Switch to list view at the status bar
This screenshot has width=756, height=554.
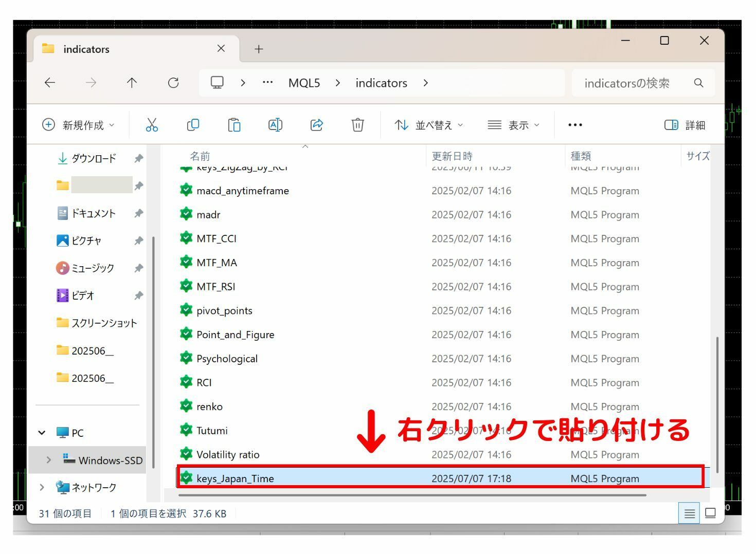tap(689, 513)
